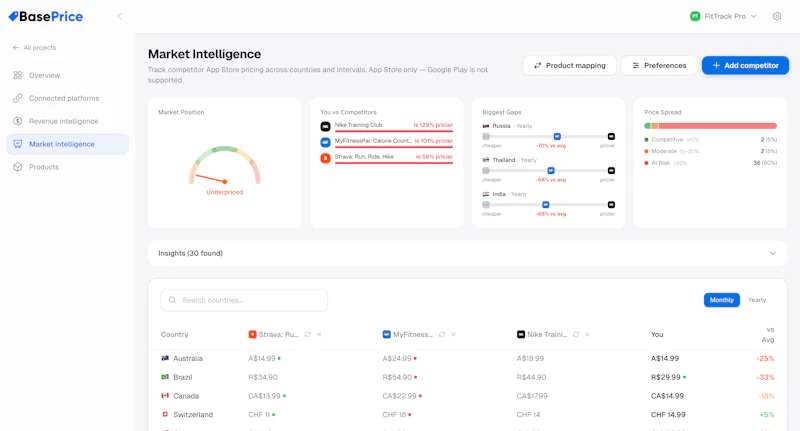Click the Connected platforms link icon
Image resolution: width=800 pixels, height=431 pixels.
coord(18,98)
